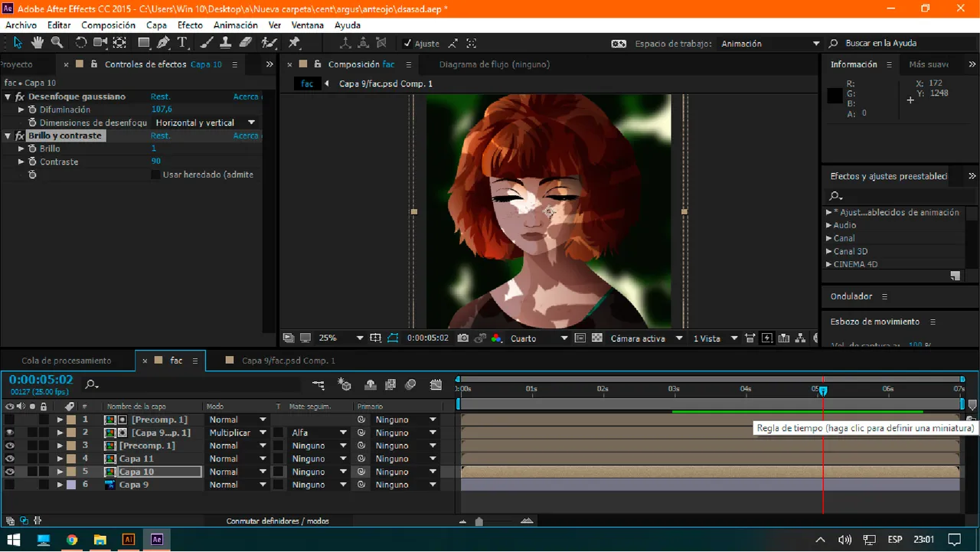Toggle Ajuste snapping checkbox
This screenshot has width=980, height=552.
(x=407, y=44)
